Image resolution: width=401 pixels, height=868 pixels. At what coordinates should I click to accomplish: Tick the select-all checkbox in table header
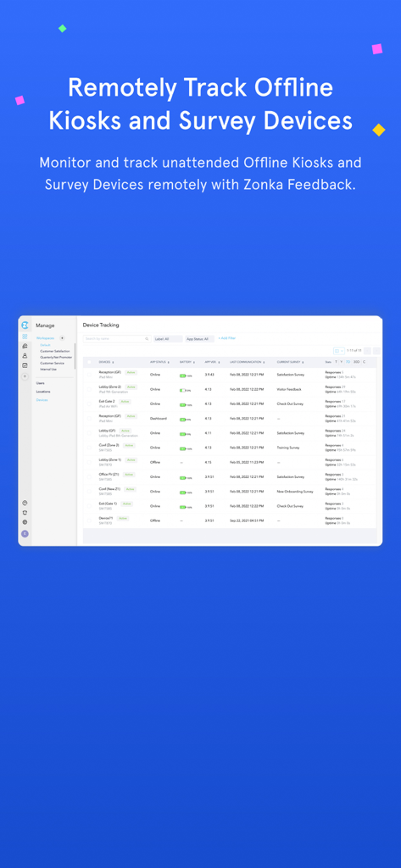(90, 362)
